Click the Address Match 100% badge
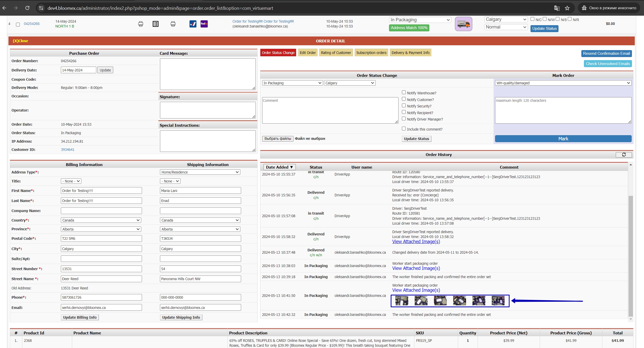The image size is (644, 348). [409, 28]
